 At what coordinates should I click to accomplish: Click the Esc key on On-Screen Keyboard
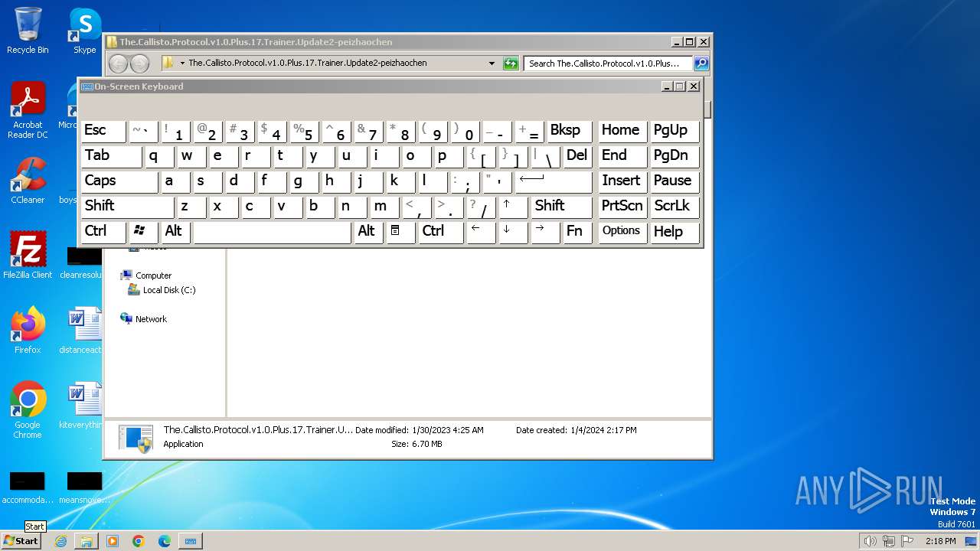pos(103,131)
